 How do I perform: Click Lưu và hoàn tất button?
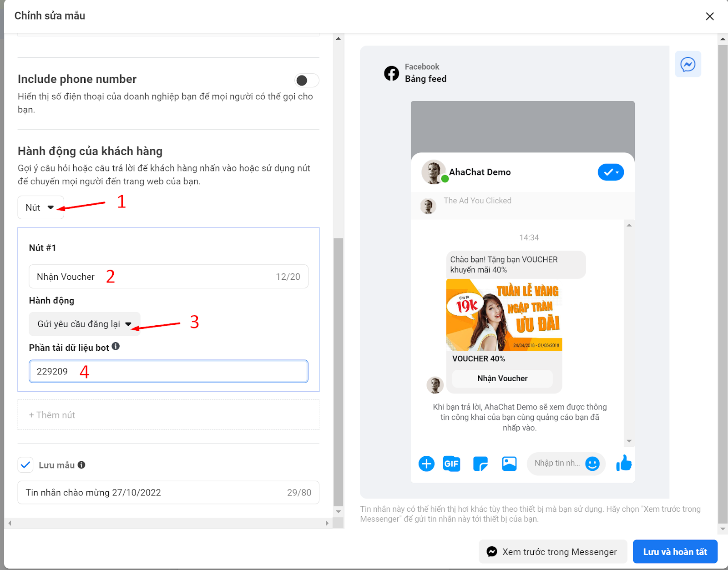click(x=675, y=552)
